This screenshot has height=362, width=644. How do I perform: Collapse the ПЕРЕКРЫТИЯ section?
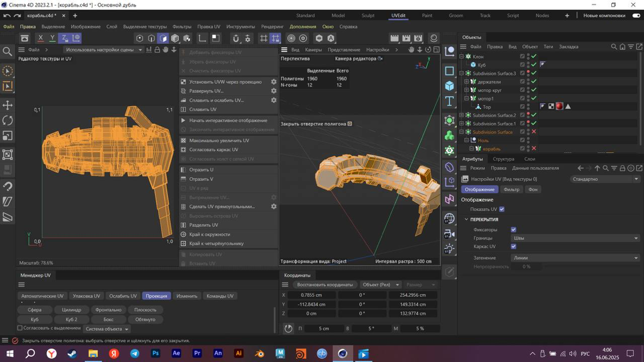466,219
